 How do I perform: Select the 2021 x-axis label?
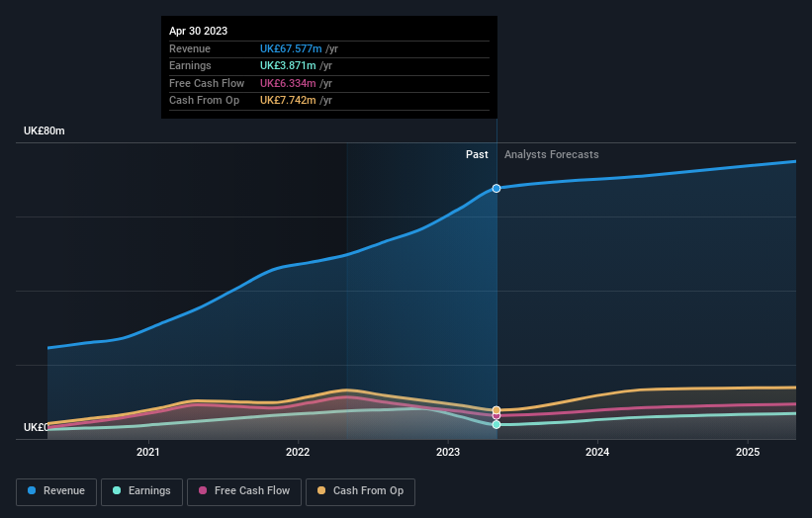tap(148, 452)
